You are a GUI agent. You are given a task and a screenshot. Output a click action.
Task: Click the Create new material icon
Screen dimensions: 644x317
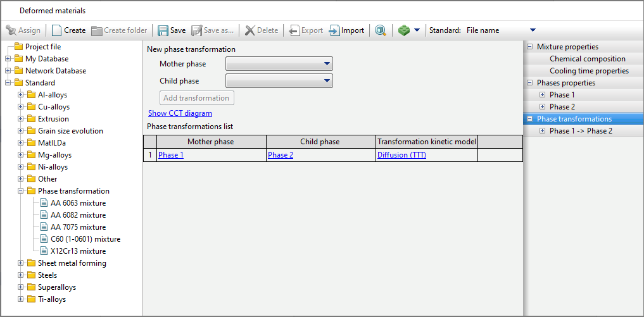click(57, 30)
